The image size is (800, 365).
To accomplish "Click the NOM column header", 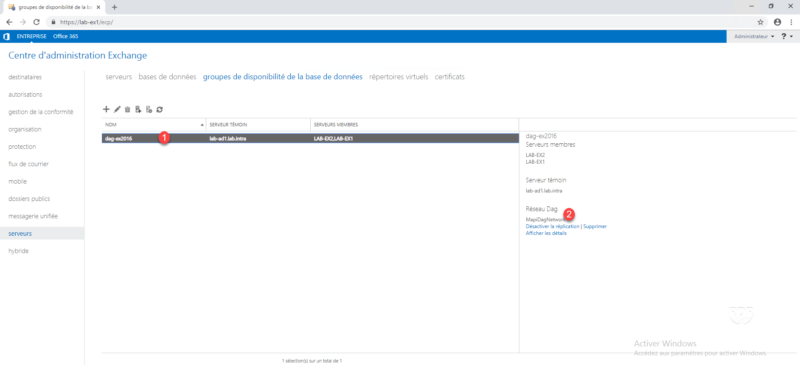I will (154, 125).
